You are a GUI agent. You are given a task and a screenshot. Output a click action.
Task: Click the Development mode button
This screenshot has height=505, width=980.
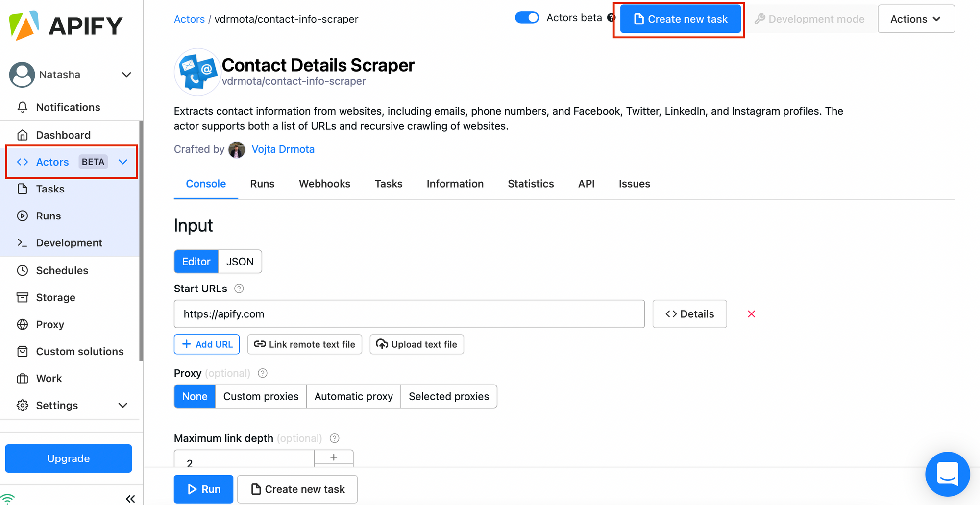click(x=809, y=19)
